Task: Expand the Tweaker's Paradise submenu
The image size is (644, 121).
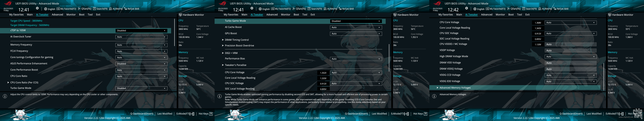Action: coord(235,65)
